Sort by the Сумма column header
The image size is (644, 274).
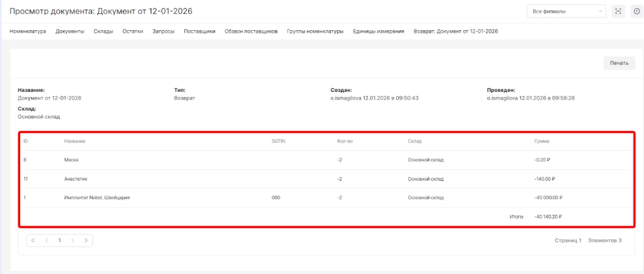pyautogui.click(x=541, y=141)
